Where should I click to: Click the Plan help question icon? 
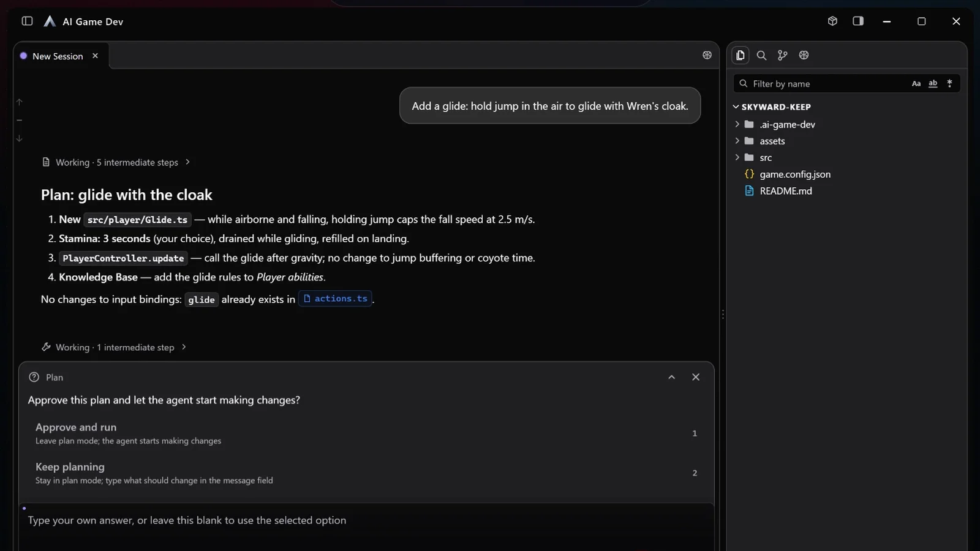[34, 377]
